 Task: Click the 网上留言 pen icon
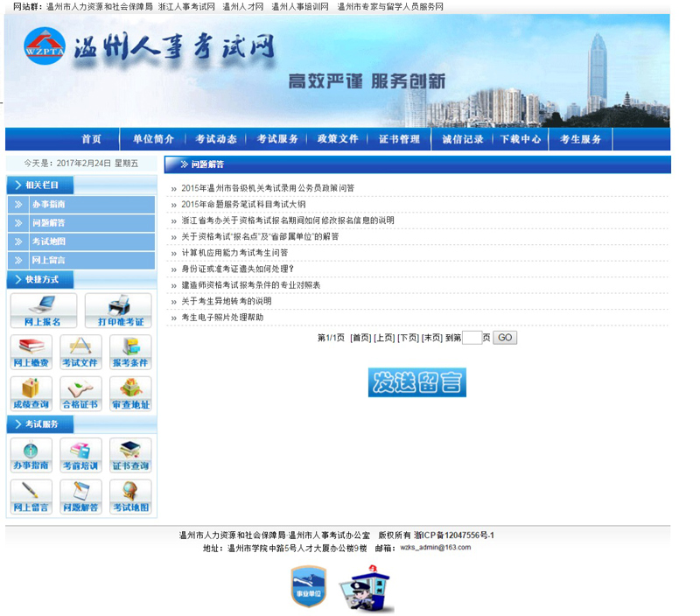(x=31, y=496)
